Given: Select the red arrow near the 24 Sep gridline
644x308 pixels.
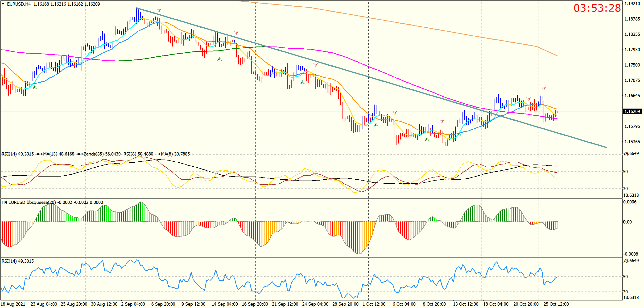Looking at the screenshot, I should tap(315, 65).
